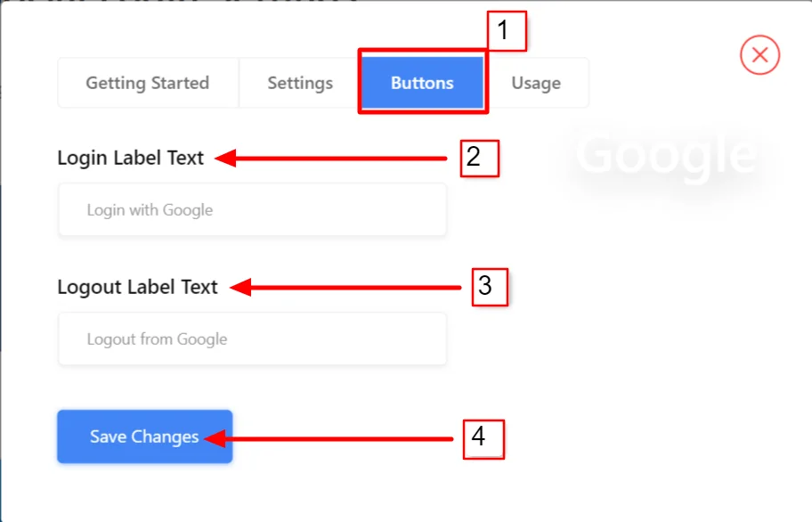The height and width of the screenshot is (522, 812).
Task: Switch to the Settings tab
Action: (x=300, y=83)
